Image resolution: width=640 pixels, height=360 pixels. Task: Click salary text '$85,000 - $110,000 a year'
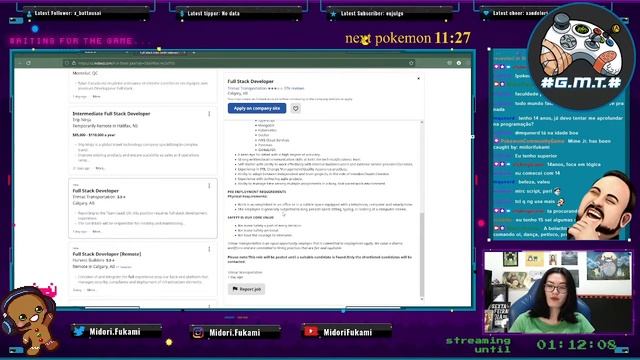click(x=94, y=135)
